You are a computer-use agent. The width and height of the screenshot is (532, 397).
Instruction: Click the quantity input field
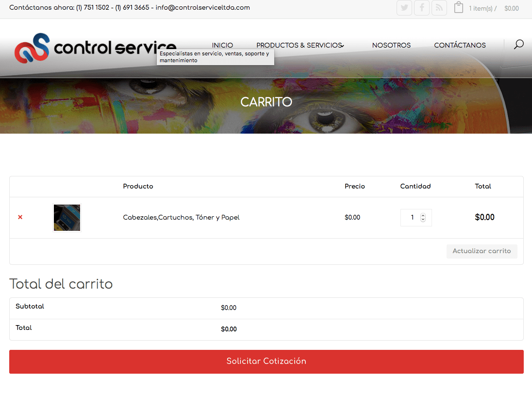416,218
